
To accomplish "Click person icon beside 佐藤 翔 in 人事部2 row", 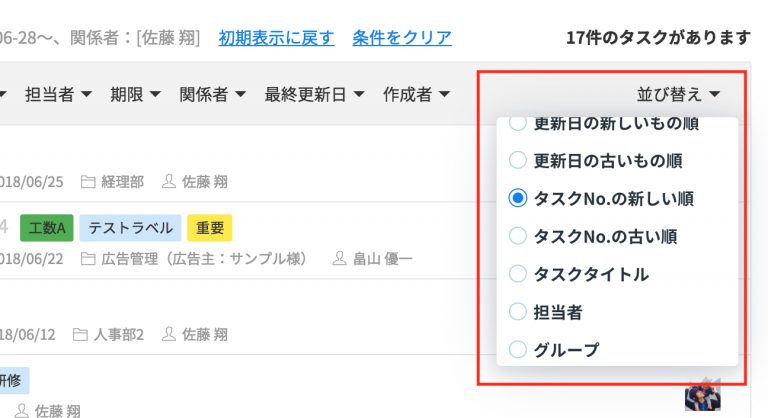I will click(x=169, y=334).
